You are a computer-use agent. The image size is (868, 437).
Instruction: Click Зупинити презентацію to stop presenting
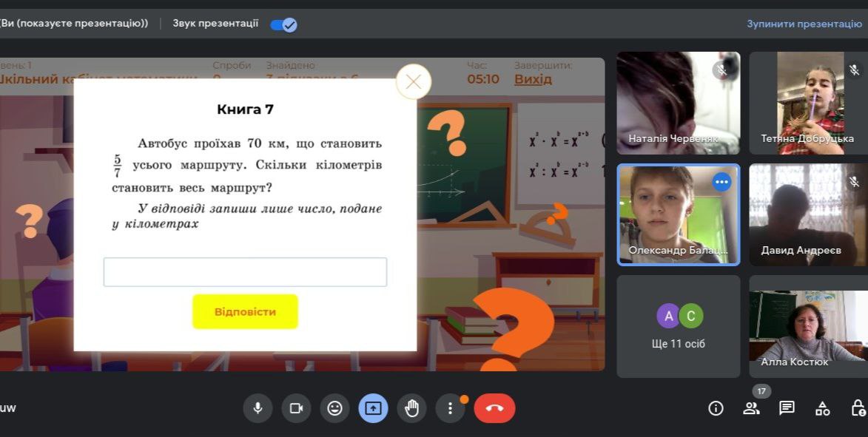[804, 24]
